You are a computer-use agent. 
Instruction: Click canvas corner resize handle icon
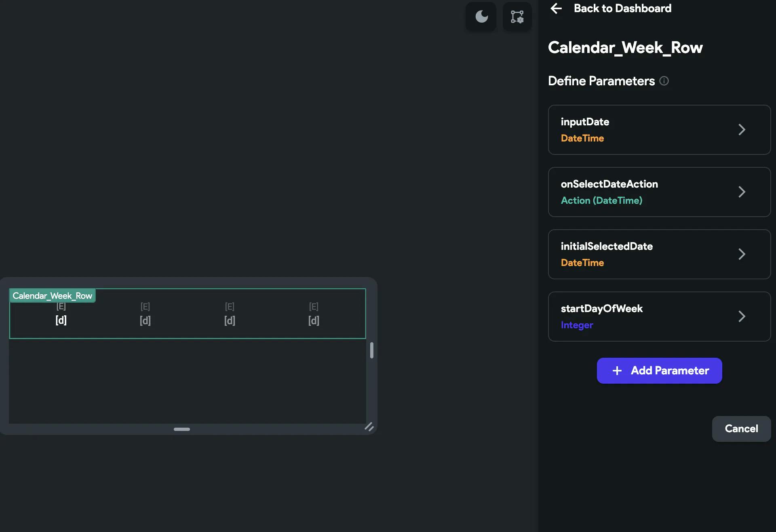(369, 427)
